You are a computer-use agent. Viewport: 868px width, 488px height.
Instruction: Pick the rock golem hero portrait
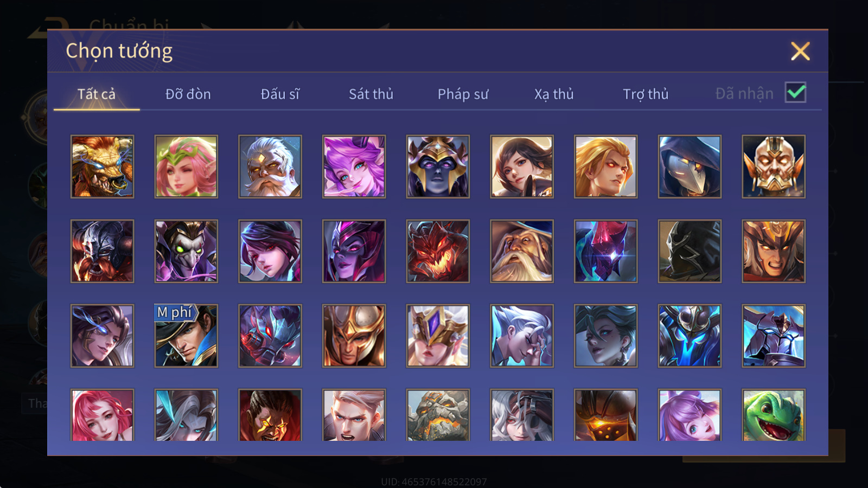click(x=438, y=415)
